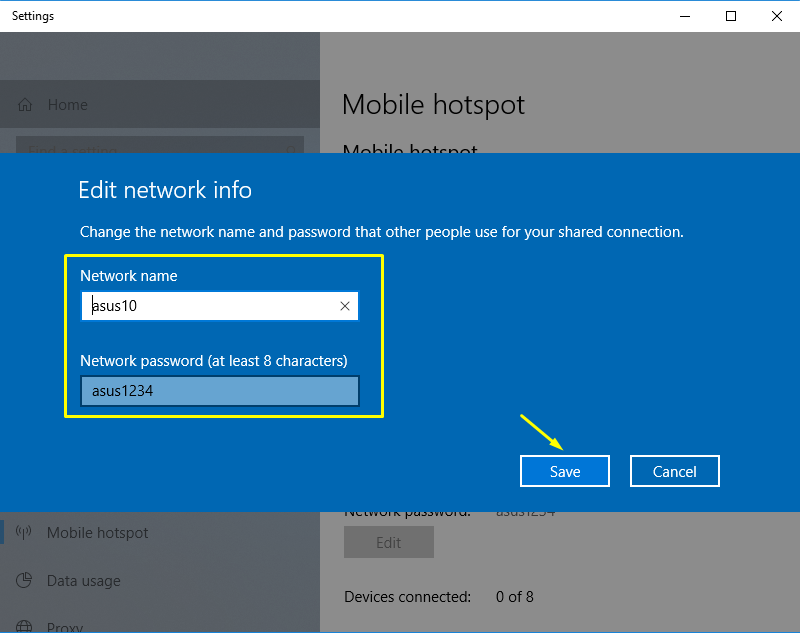This screenshot has height=633, width=800.
Task: Cancel the Edit network info dialog
Action: 674,471
